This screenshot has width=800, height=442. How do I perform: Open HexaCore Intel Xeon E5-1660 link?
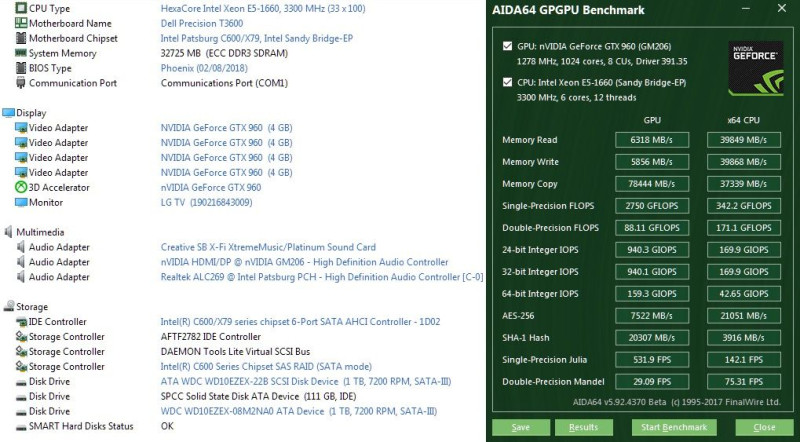coord(263,8)
